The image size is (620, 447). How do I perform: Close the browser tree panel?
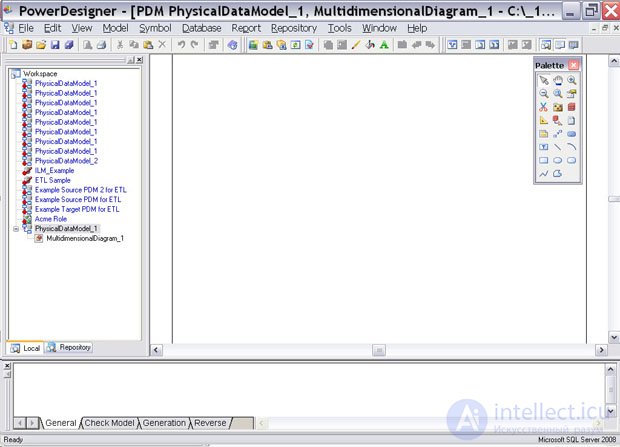click(x=140, y=60)
